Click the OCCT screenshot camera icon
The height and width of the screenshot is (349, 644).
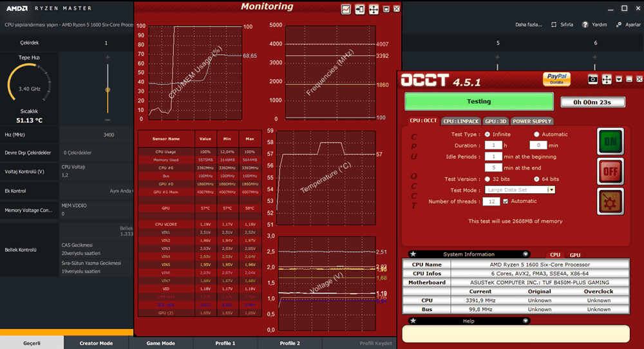point(592,79)
